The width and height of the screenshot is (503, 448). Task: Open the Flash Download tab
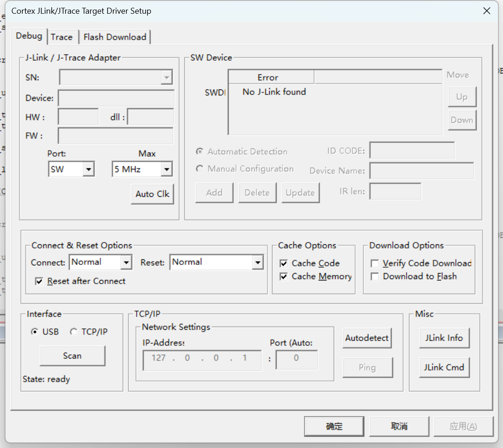(x=115, y=37)
